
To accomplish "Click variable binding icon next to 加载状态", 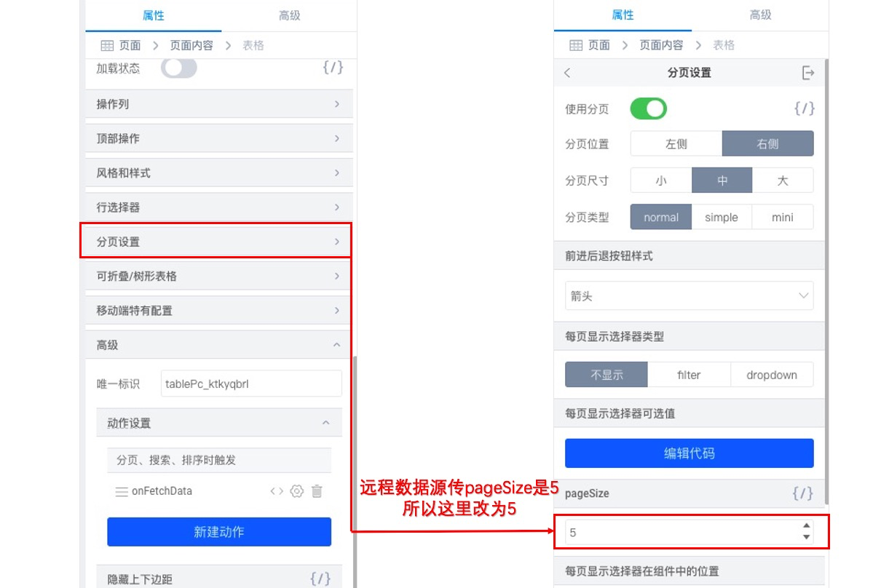I will coord(333,68).
